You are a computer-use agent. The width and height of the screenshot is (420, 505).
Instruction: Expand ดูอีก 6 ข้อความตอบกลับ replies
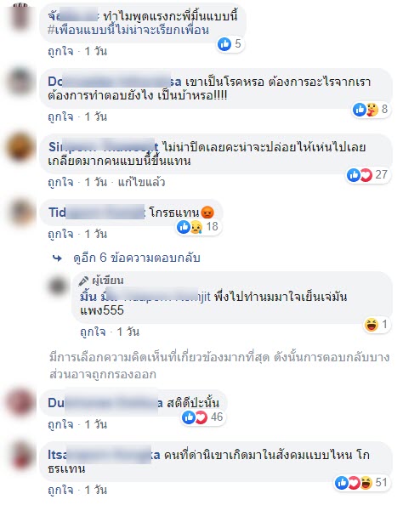[137, 258]
